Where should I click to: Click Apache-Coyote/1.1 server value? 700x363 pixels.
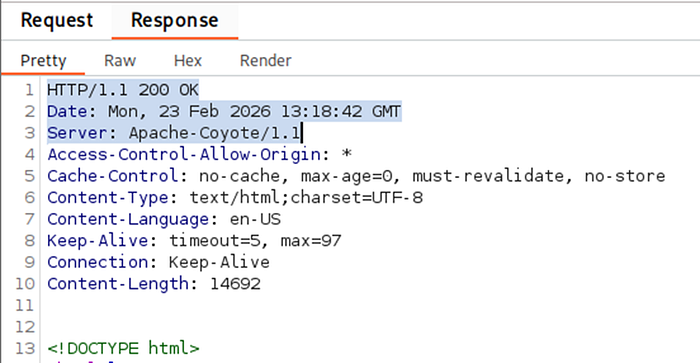click(x=215, y=133)
